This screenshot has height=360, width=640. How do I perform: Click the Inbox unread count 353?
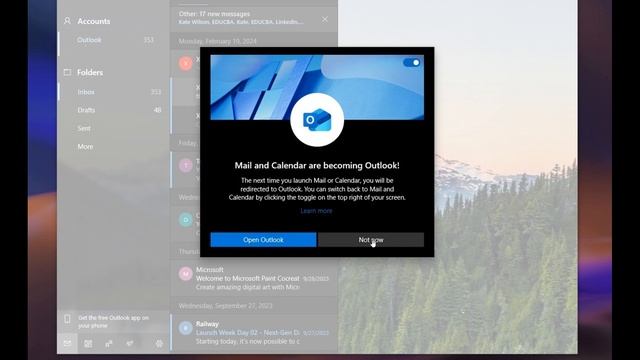(156, 92)
